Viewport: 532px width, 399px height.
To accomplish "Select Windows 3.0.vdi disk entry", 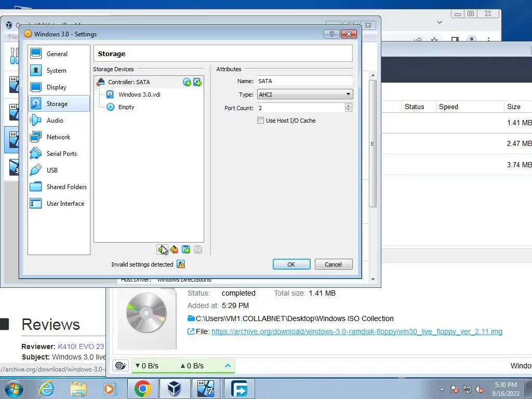I will tap(139, 95).
